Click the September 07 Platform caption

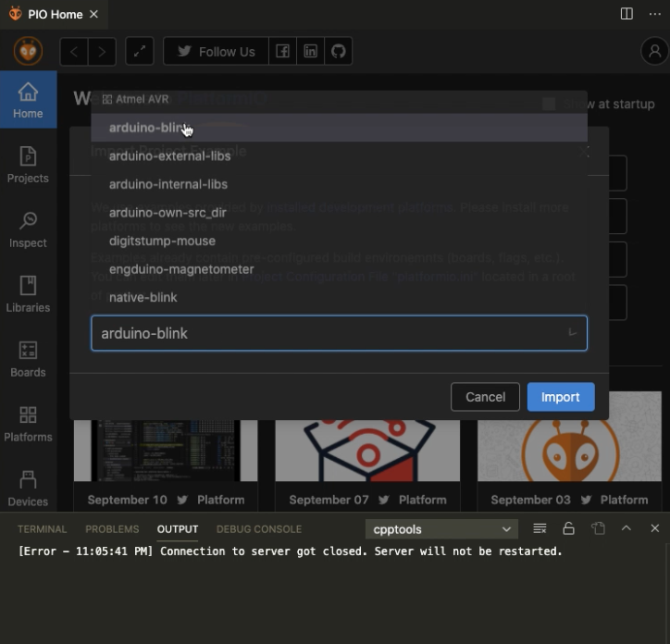367,500
